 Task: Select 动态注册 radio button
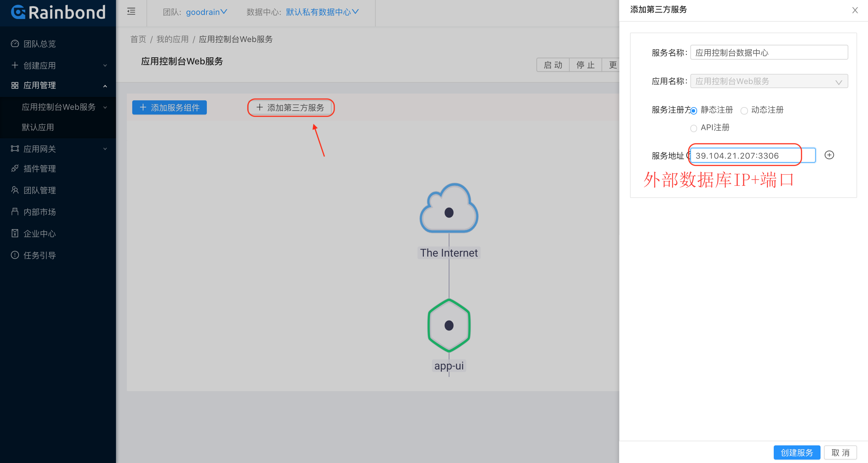pos(745,109)
